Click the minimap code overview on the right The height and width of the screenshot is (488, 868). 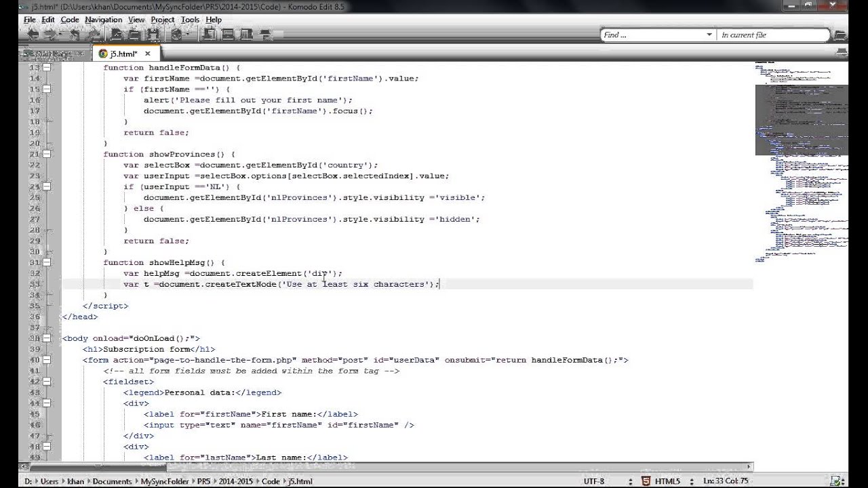click(x=802, y=163)
